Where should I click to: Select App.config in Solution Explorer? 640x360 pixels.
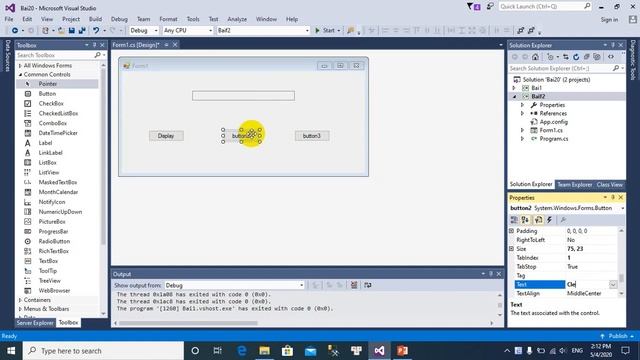click(553, 122)
